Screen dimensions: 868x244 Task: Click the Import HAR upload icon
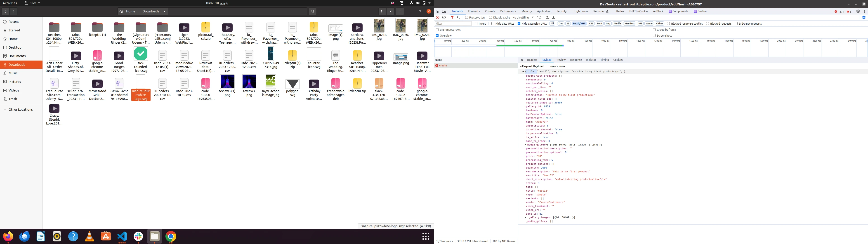(547, 18)
